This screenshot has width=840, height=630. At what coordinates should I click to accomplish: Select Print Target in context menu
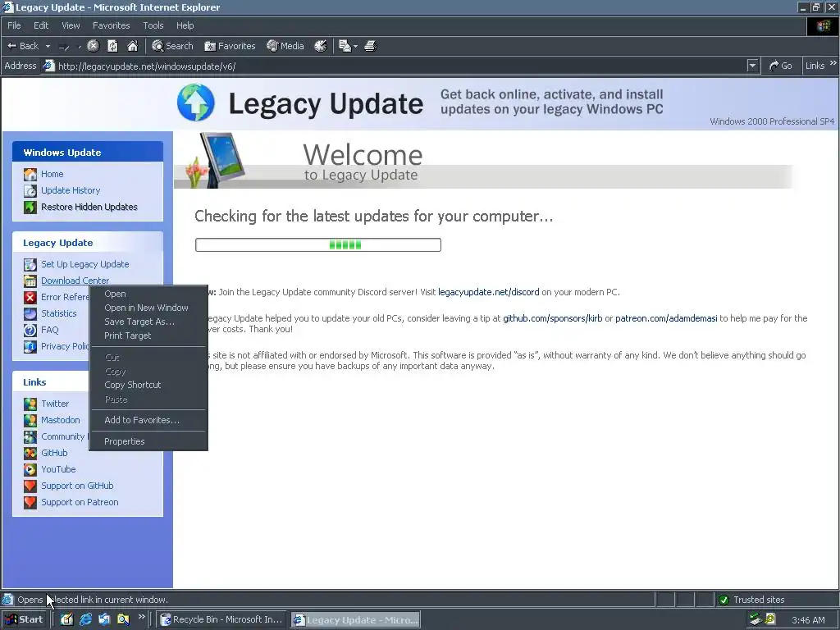pyautogui.click(x=148, y=336)
